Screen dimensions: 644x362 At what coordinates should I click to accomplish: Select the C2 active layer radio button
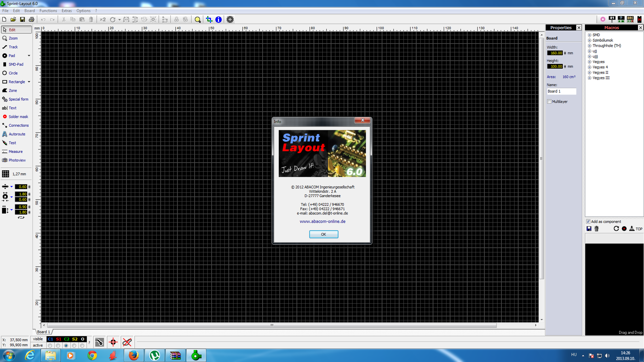pyautogui.click(x=66, y=345)
